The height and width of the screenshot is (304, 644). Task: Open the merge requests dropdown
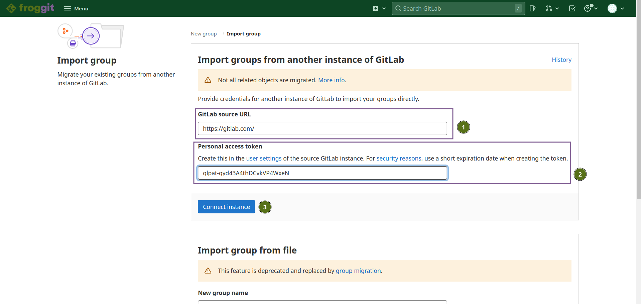[x=552, y=8]
